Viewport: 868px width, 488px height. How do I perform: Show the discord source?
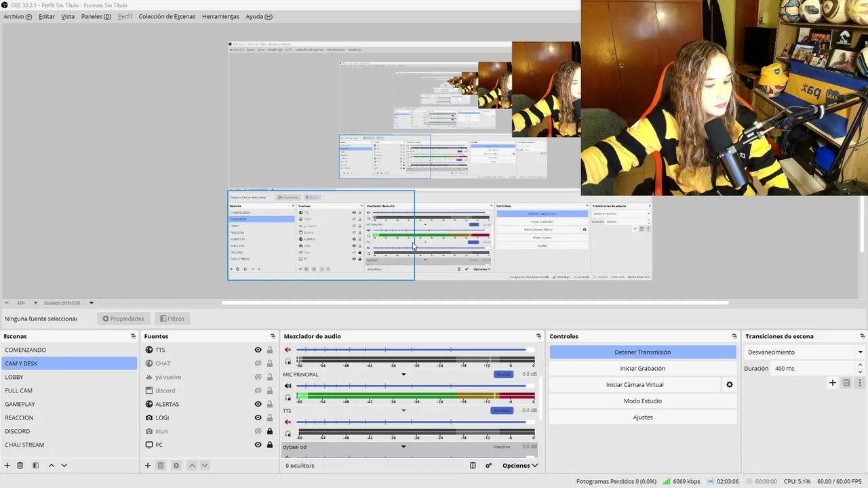pos(258,390)
